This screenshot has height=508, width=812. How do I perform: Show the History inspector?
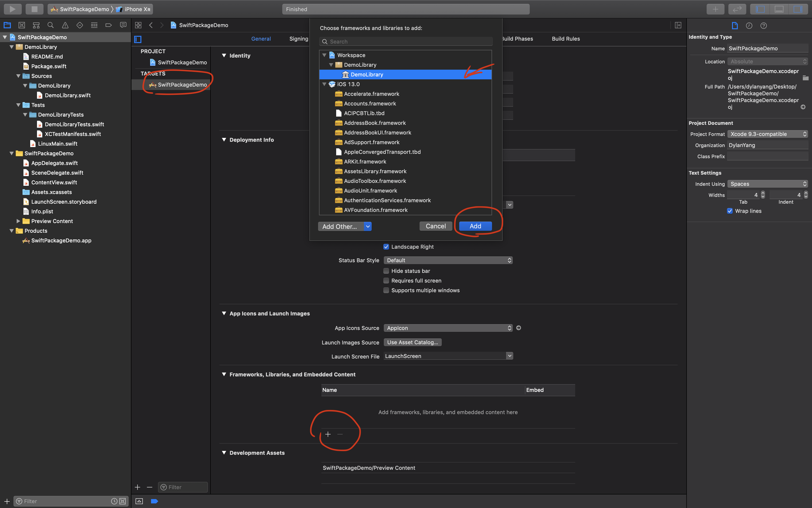coord(749,26)
